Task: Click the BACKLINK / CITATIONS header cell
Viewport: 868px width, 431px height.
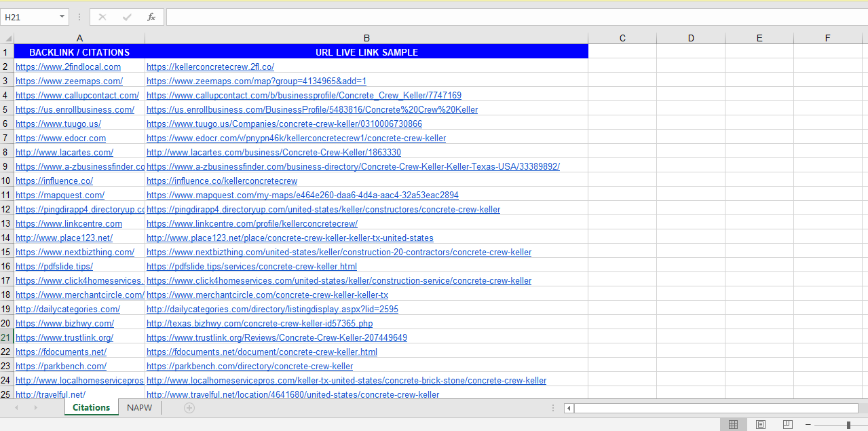Action: click(79, 52)
